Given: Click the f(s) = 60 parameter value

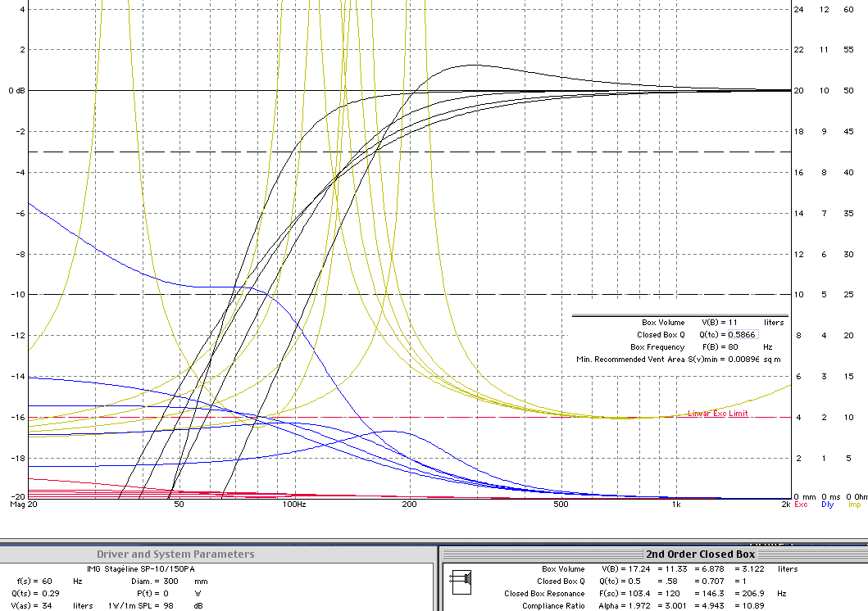Looking at the screenshot, I should pos(34,582).
